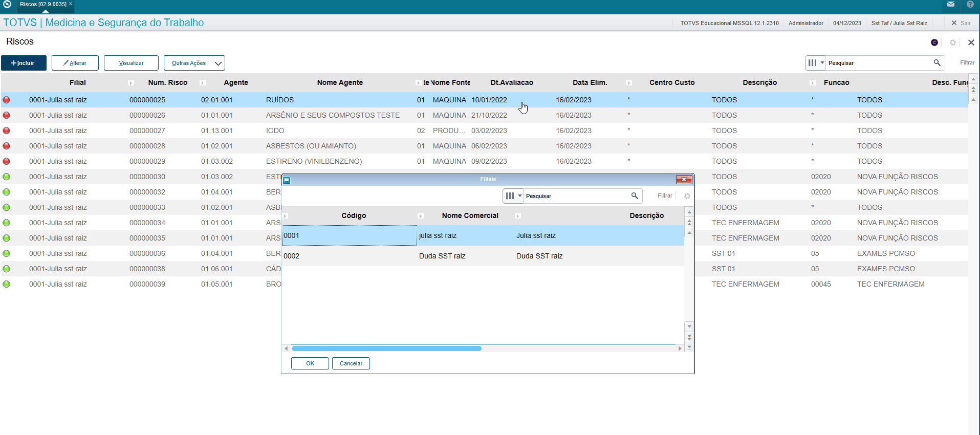Open the column selector in Riscos search

pos(816,63)
